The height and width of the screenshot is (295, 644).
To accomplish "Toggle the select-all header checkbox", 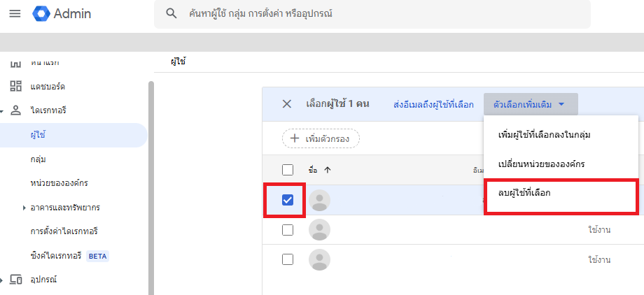I will 287,169.
